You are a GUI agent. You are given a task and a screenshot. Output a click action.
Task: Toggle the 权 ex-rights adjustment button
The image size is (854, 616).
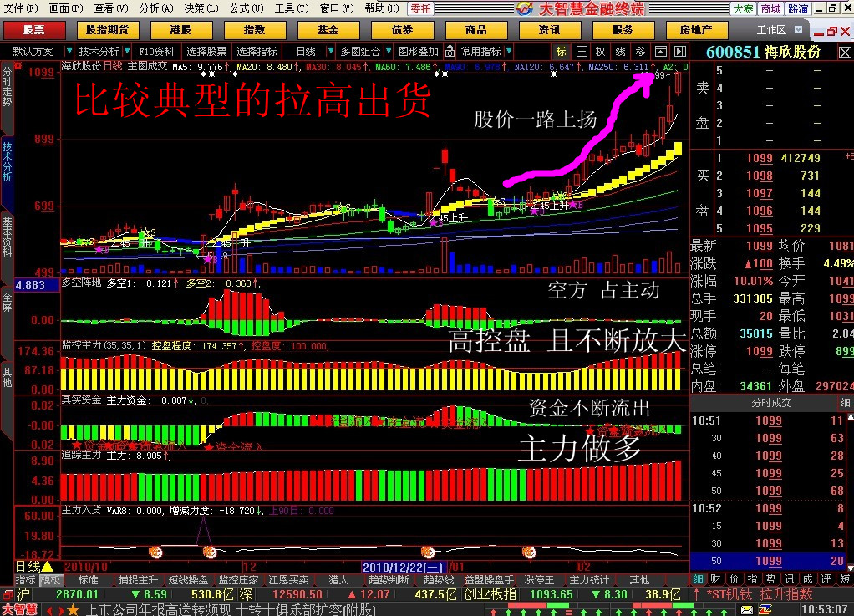600,52
